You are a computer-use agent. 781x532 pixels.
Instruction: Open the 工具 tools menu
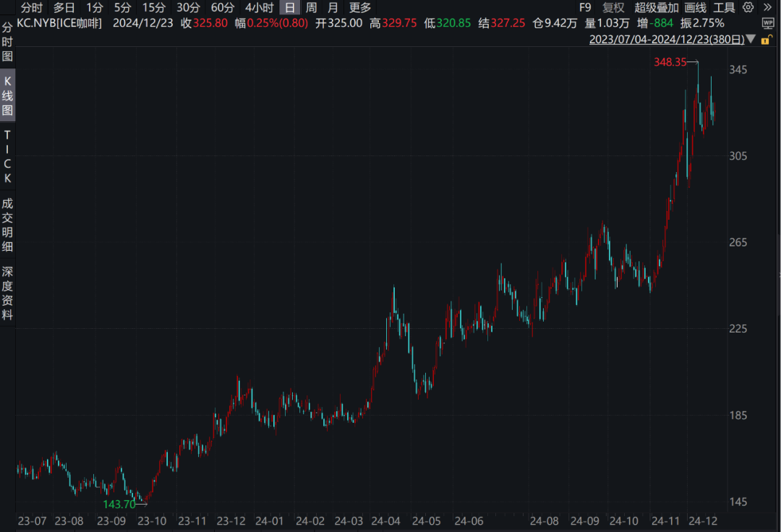pos(724,8)
